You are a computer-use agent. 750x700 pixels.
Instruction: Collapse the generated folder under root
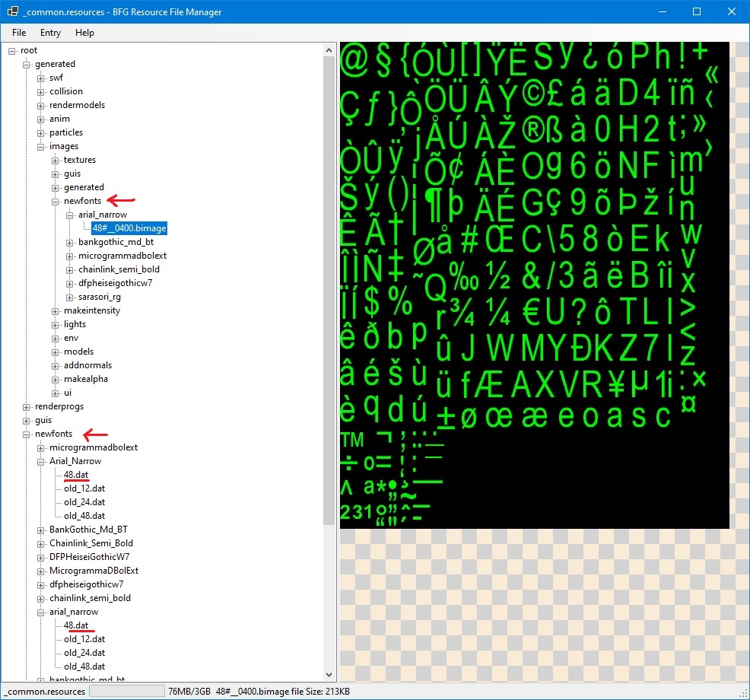[x=27, y=65]
